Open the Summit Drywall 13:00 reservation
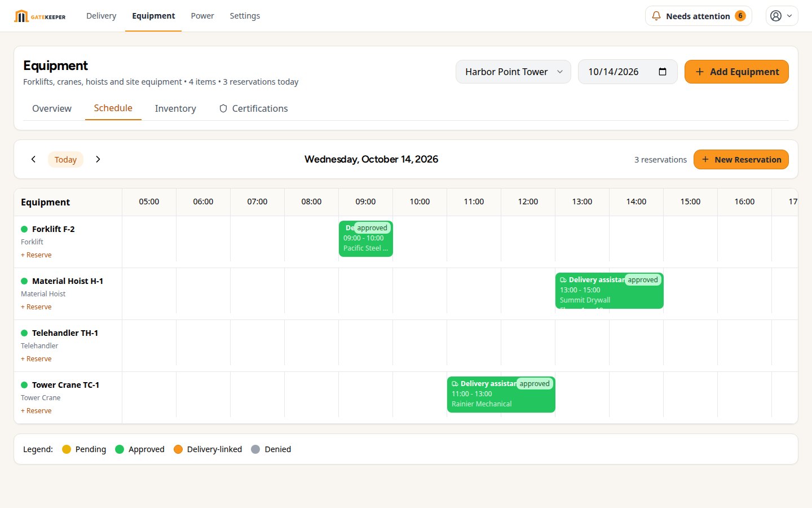The height and width of the screenshot is (508, 812). tap(610, 291)
